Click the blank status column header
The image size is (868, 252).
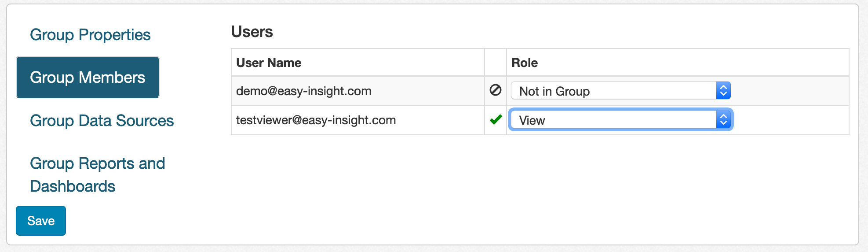tap(496, 63)
